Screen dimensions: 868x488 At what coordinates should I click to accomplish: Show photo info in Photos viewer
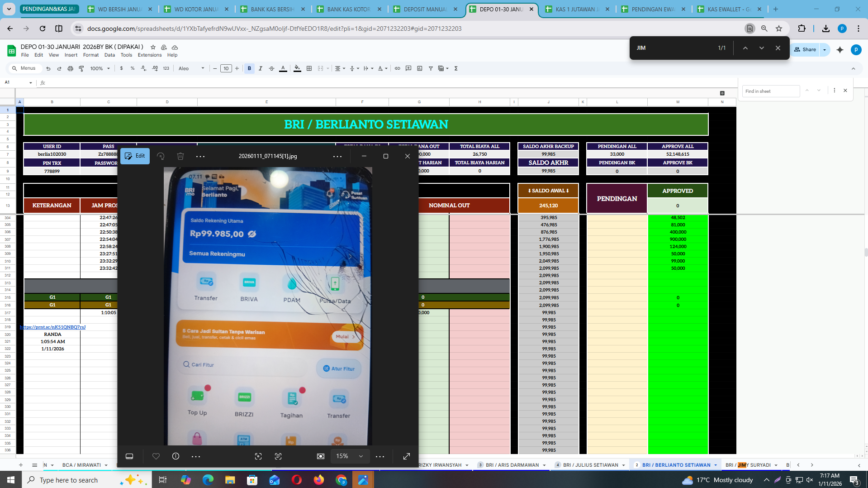point(176,456)
